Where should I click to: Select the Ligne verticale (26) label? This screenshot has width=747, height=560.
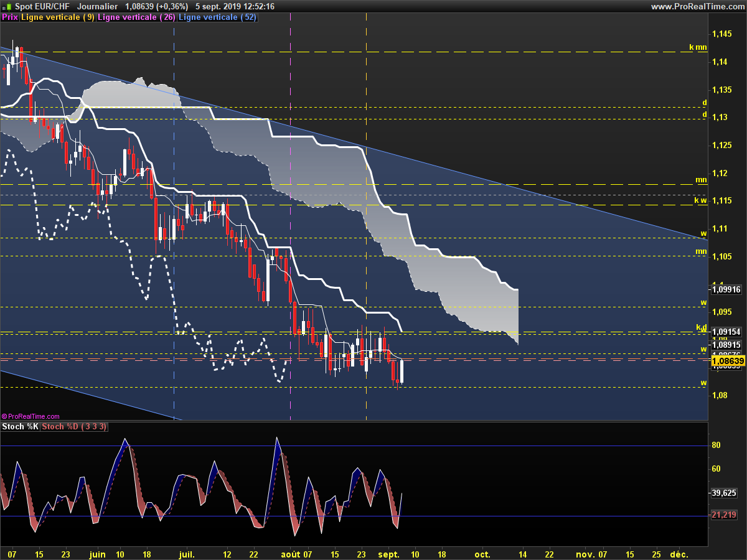(137, 17)
